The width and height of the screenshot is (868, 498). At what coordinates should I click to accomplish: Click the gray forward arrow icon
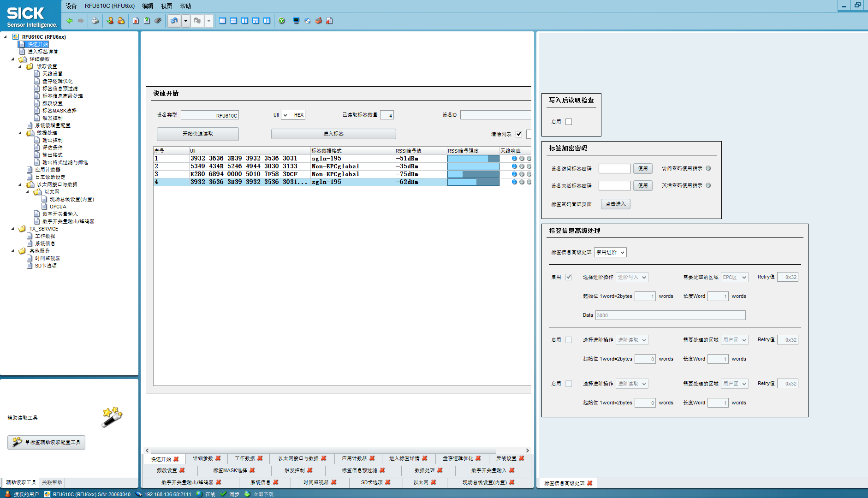click(x=81, y=21)
